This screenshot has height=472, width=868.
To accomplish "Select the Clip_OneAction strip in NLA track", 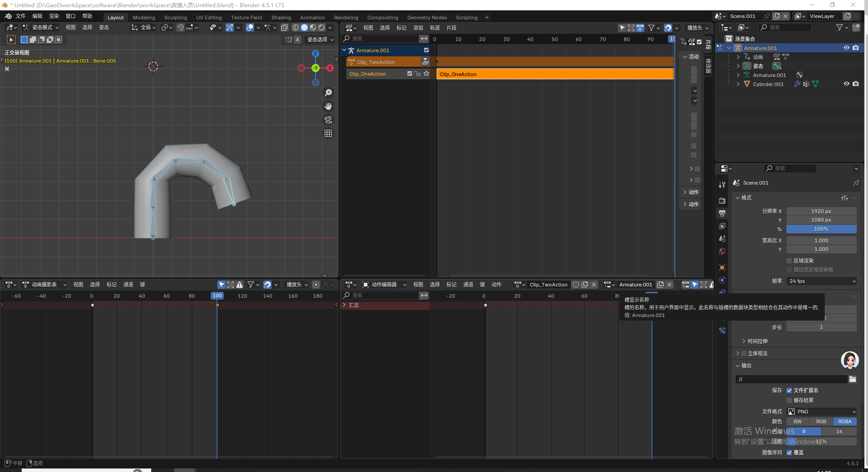I will (x=555, y=74).
